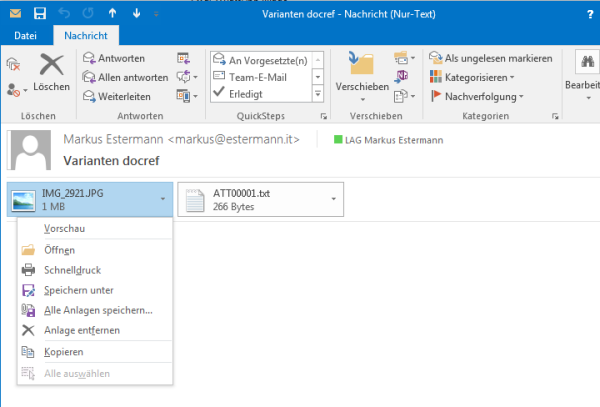
Task: Forward message with Weiterleiten
Action: tap(117, 96)
